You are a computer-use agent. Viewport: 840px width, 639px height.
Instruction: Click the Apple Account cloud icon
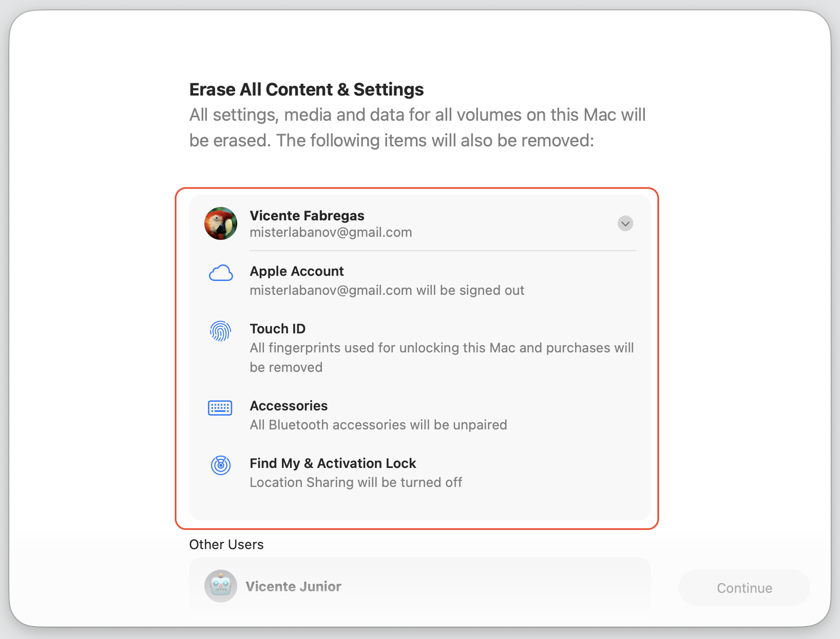pyautogui.click(x=221, y=273)
